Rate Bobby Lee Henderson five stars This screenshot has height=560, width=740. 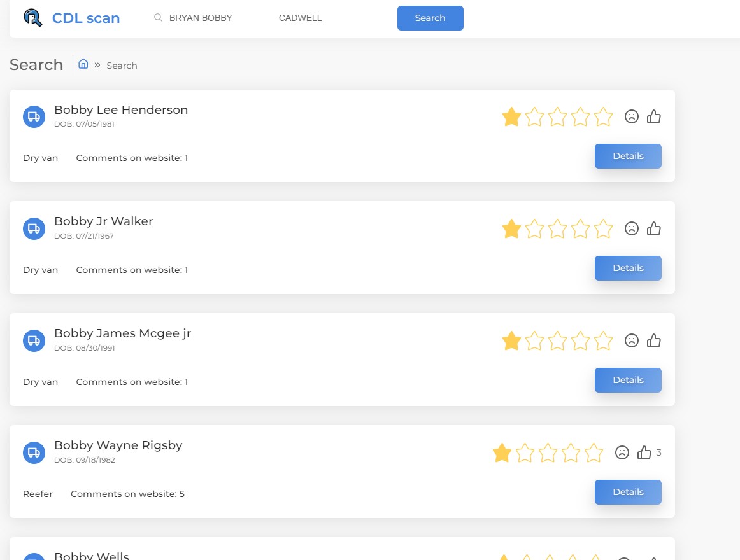[603, 117]
